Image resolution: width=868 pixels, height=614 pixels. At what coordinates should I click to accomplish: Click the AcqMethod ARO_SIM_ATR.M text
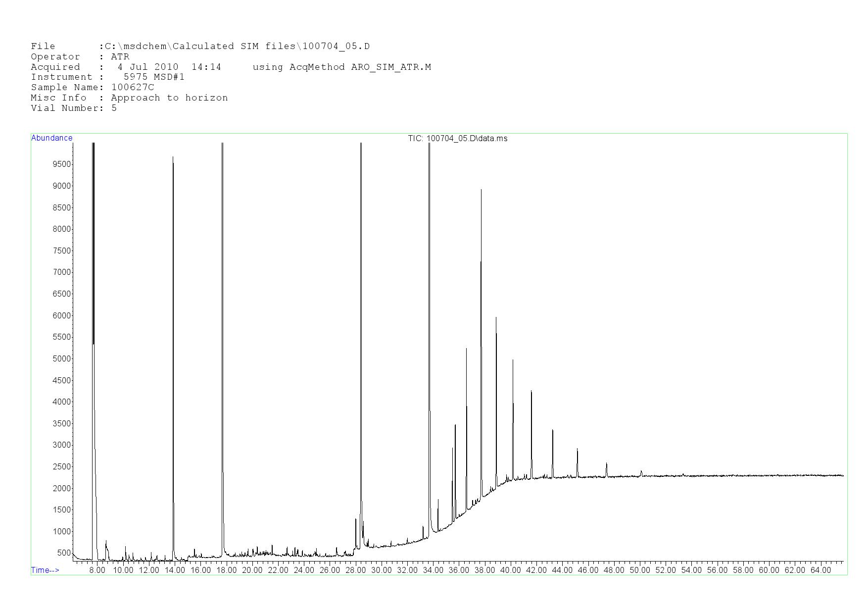pos(341,67)
